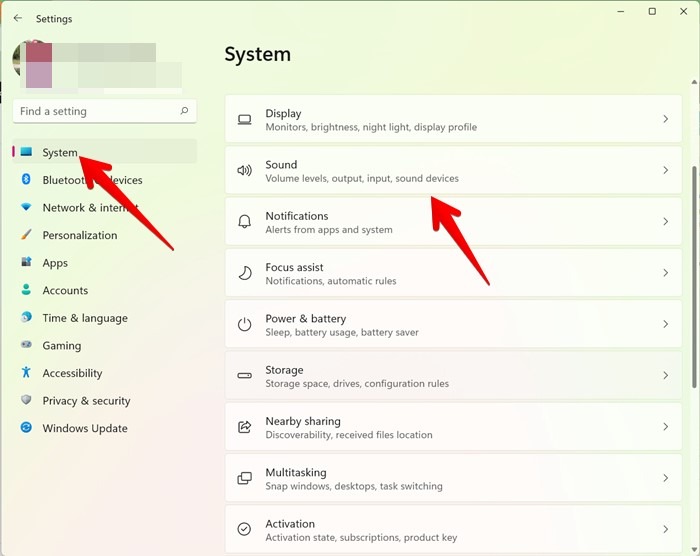The height and width of the screenshot is (556, 700).
Task: Click 'Sleep, battery usage, battery saver' text
Action: (x=342, y=332)
